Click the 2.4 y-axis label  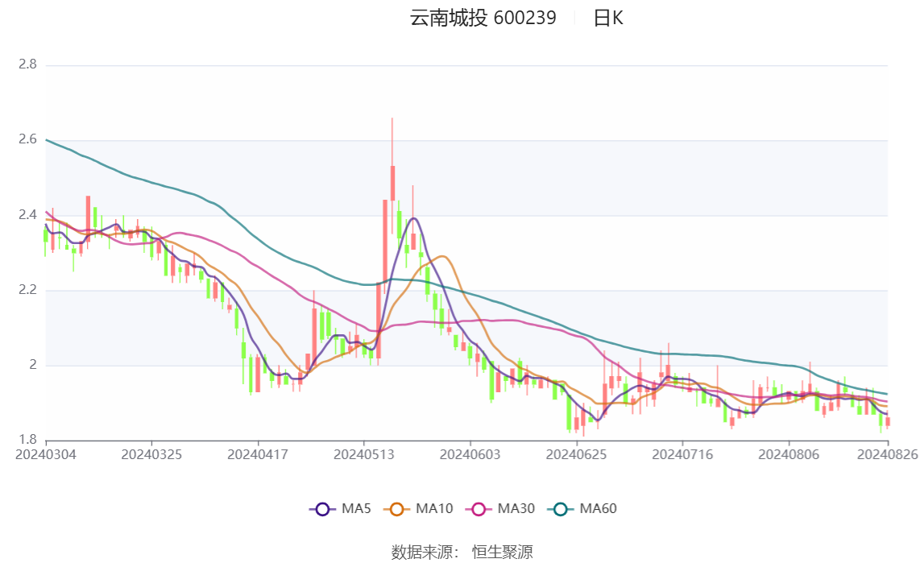point(27,214)
